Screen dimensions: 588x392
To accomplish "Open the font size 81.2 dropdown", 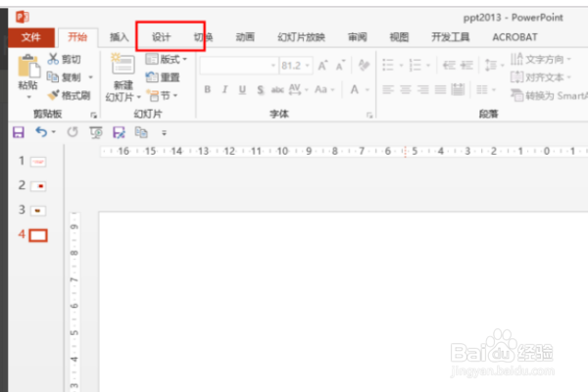I will click(308, 66).
